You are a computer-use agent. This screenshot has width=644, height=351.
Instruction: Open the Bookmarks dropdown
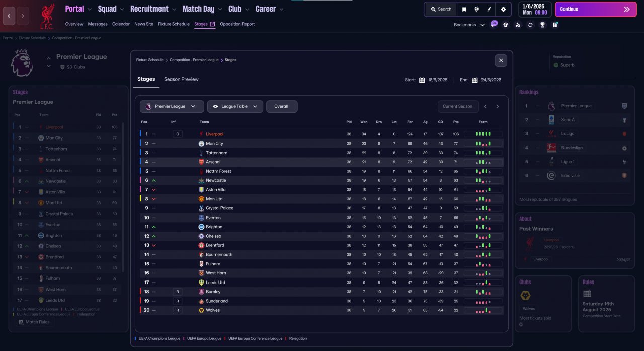(x=469, y=25)
